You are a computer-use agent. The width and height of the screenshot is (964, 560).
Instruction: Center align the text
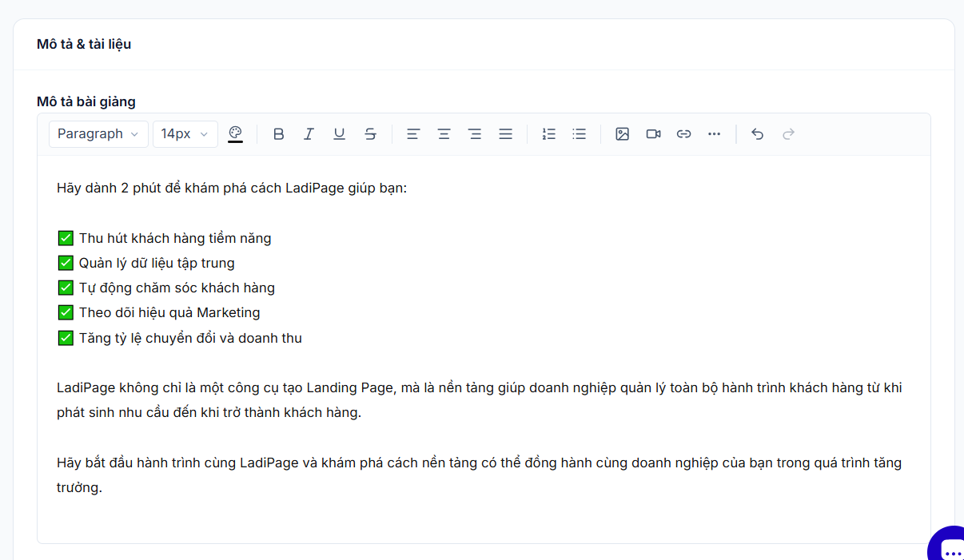click(x=444, y=134)
